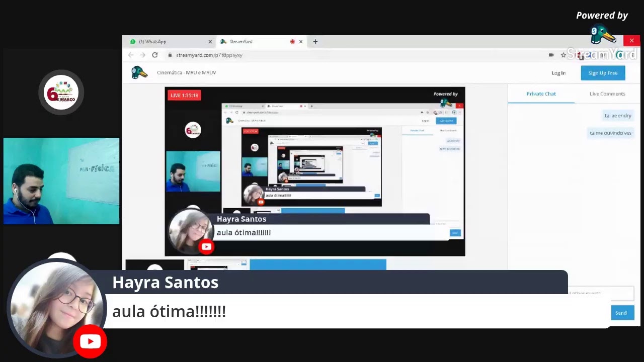Viewport: 644px width, 362px height.
Task: Click the StreamYard duck logo in header
Action: [x=139, y=72]
